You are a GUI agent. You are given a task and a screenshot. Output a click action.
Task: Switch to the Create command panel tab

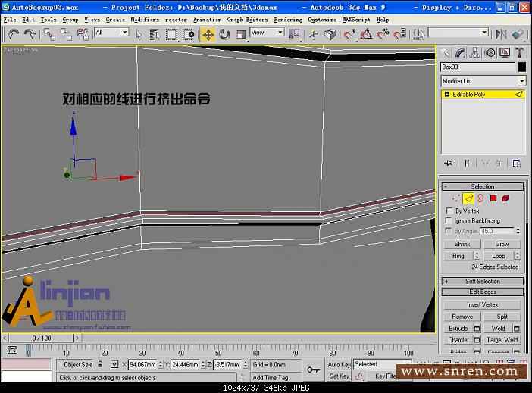point(445,53)
